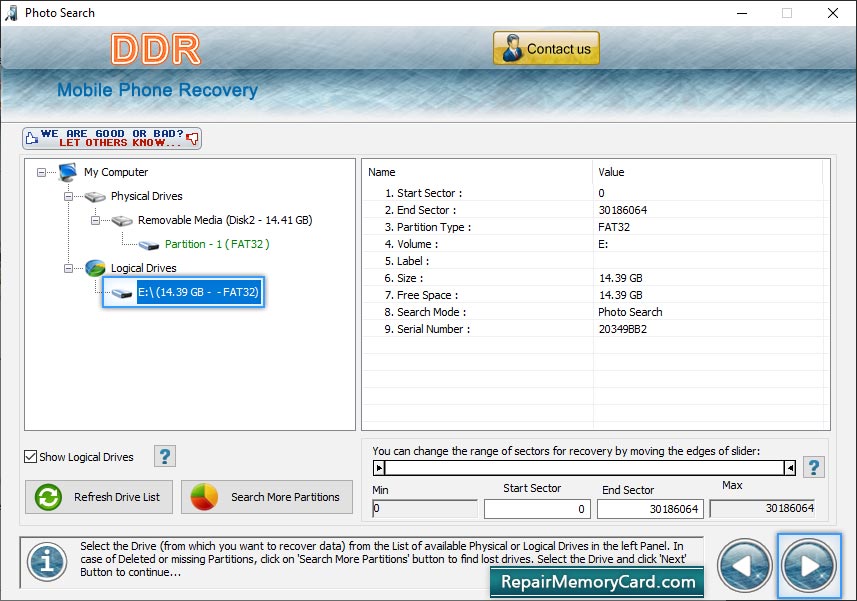857x601 pixels.
Task: Click the help icon beside Show Logical Drives
Action: tap(165, 457)
